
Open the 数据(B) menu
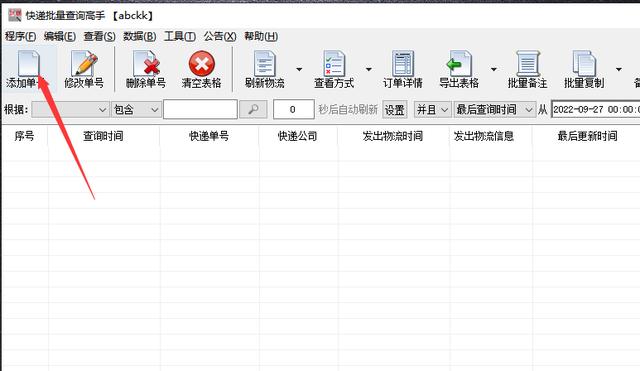(x=140, y=36)
